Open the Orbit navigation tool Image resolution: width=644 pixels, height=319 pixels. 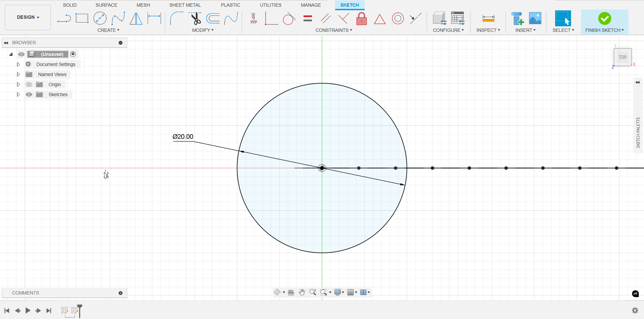point(277,292)
